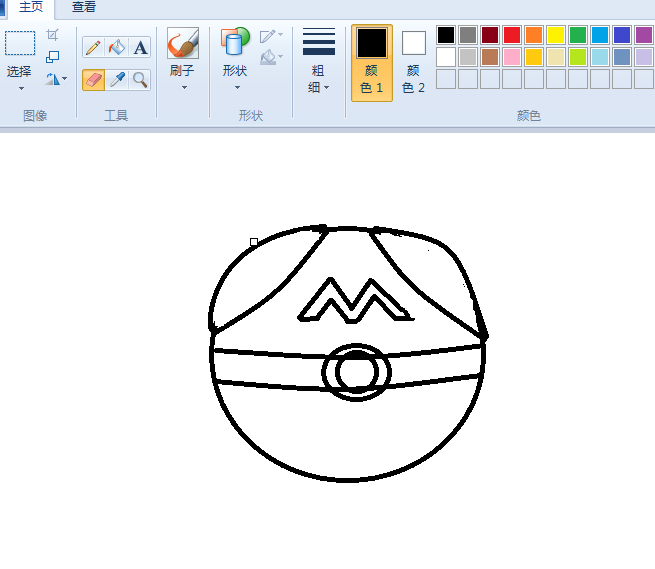The image size is (655, 569).
Task: Pick the purple color swatch
Action: coord(644,35)
